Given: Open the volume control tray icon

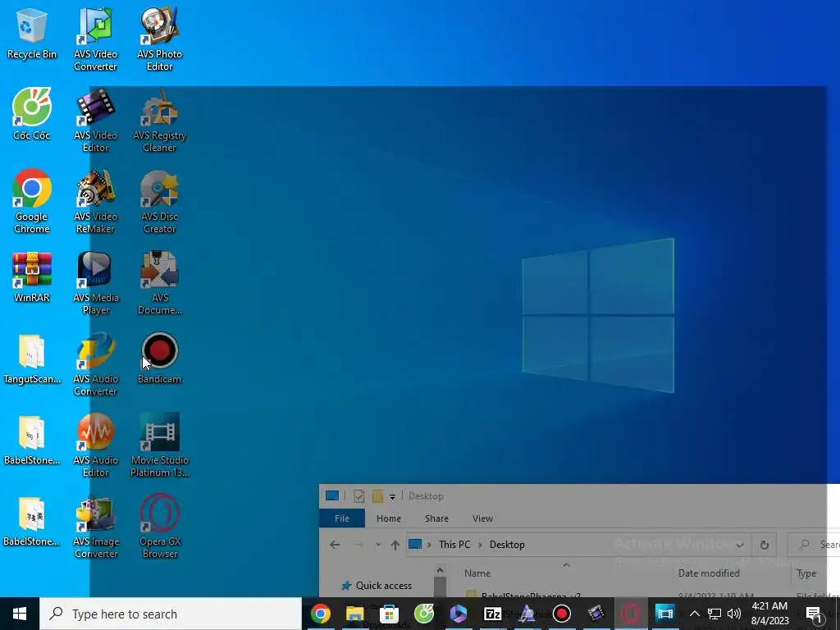Looking at the screenshot, I should coord(734,614).
